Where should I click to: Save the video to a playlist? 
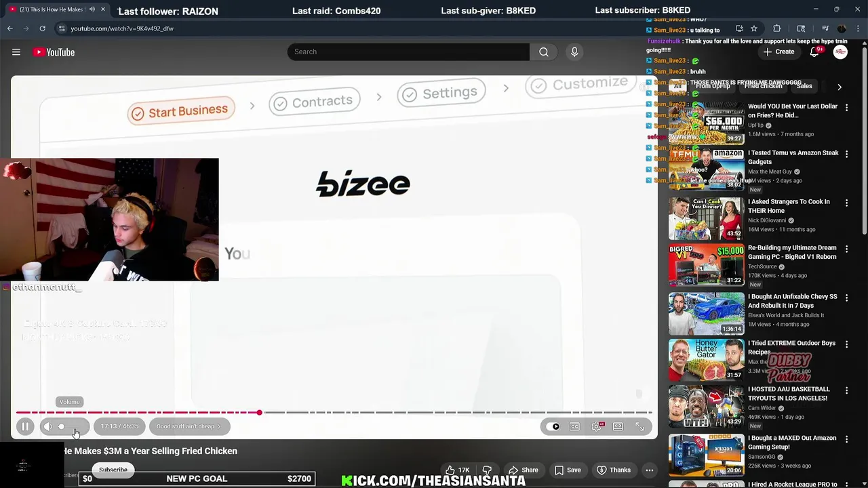pos(568,470)
